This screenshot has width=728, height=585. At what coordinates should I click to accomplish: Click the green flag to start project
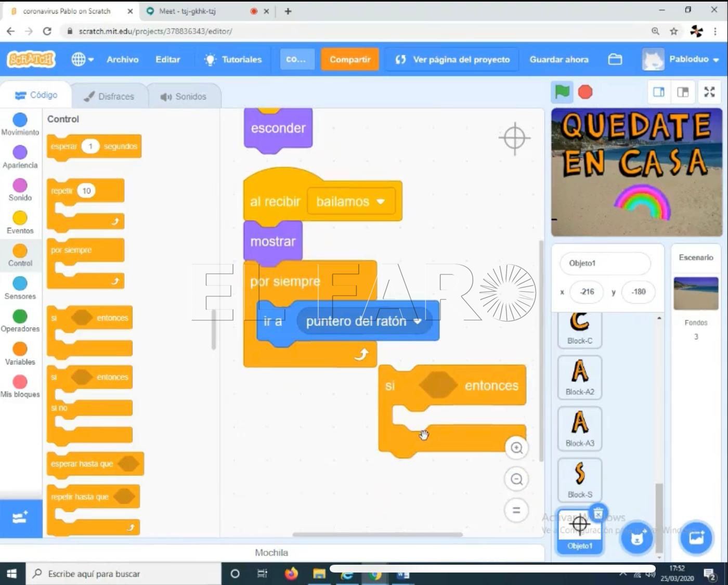(562, 92)
